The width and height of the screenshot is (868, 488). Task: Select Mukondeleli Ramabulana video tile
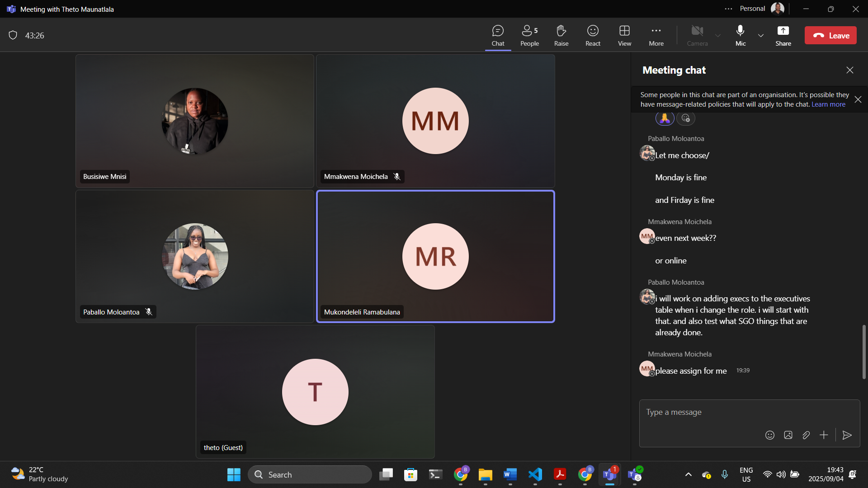(x=435, y=257)
